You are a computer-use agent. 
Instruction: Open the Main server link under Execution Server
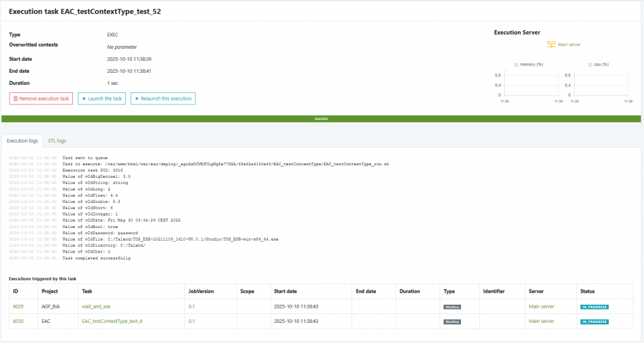(569, 45)
